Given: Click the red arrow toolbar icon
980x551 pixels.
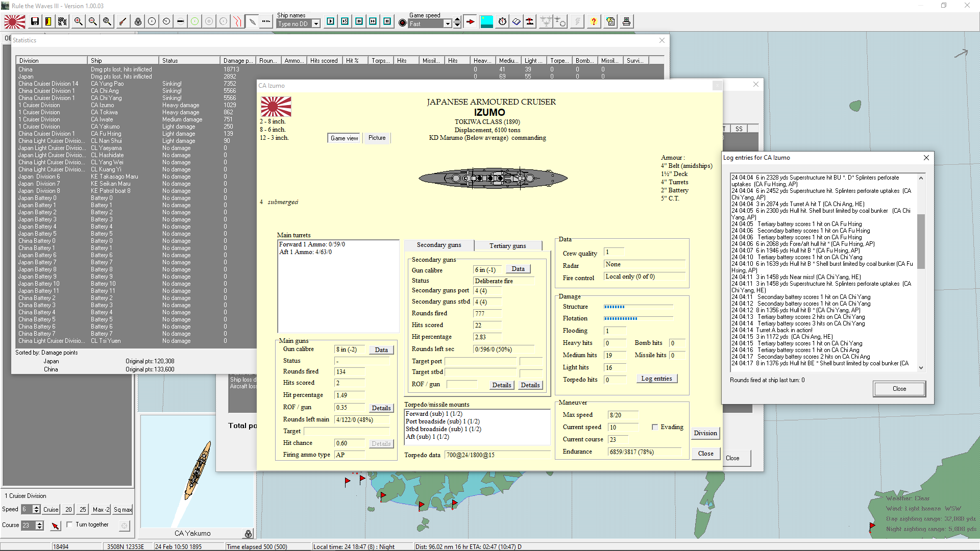Looking at the screenshot, I should [x=471, y=21].
